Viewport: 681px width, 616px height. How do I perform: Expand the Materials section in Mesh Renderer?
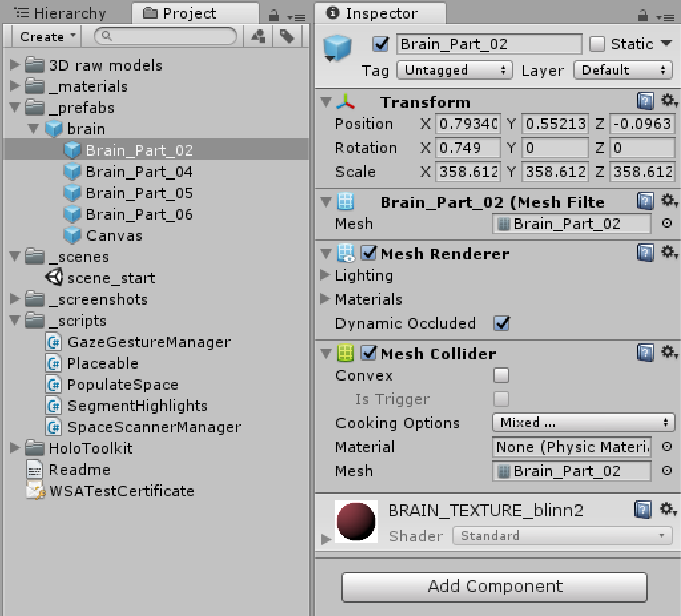pos(325,299)
